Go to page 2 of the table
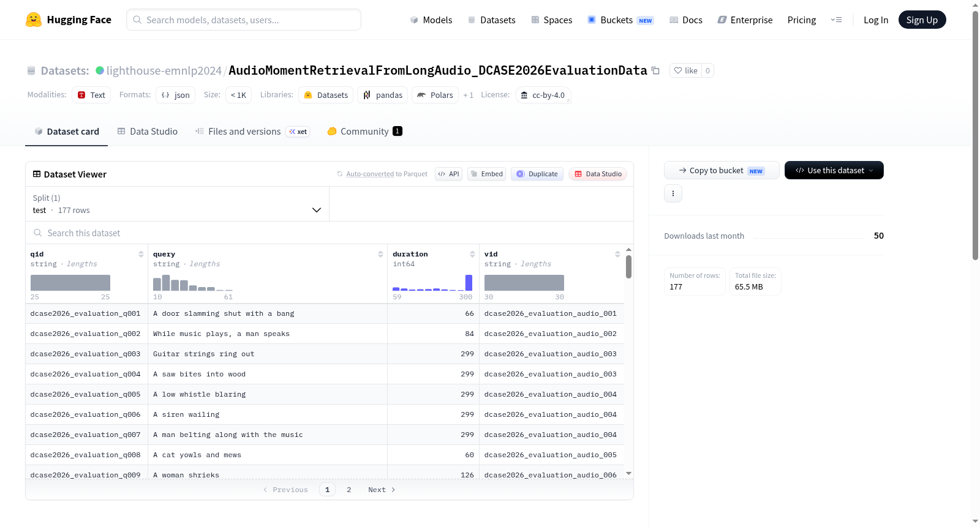The height and width of the screenshot is (527, 980). [x=349, y=490]
